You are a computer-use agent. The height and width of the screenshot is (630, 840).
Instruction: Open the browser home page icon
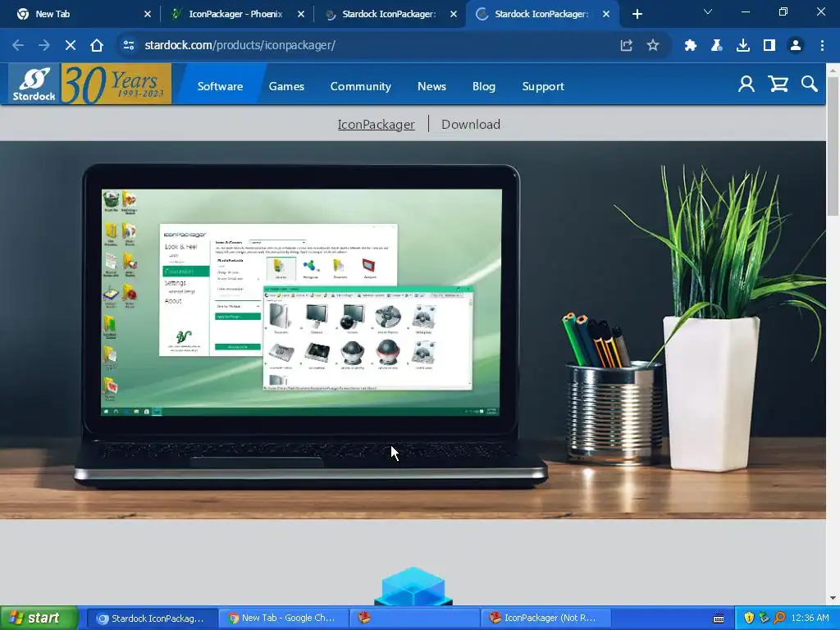point(97,46)
